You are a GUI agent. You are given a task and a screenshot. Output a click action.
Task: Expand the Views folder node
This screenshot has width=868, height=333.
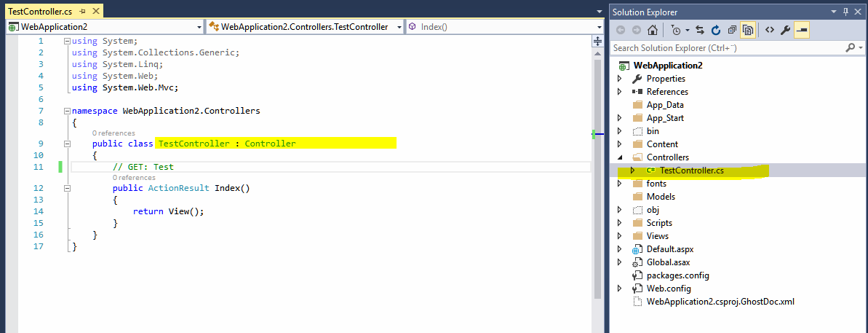(x=619, y=236)
